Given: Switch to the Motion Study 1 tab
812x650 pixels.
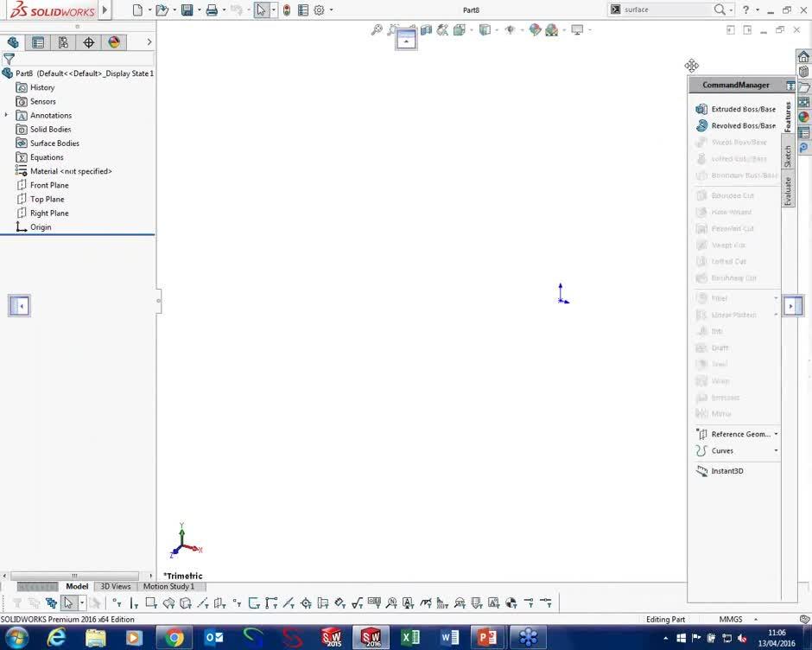Looking at the screenshot, I should pyautogui.click(x=169, y=586).
